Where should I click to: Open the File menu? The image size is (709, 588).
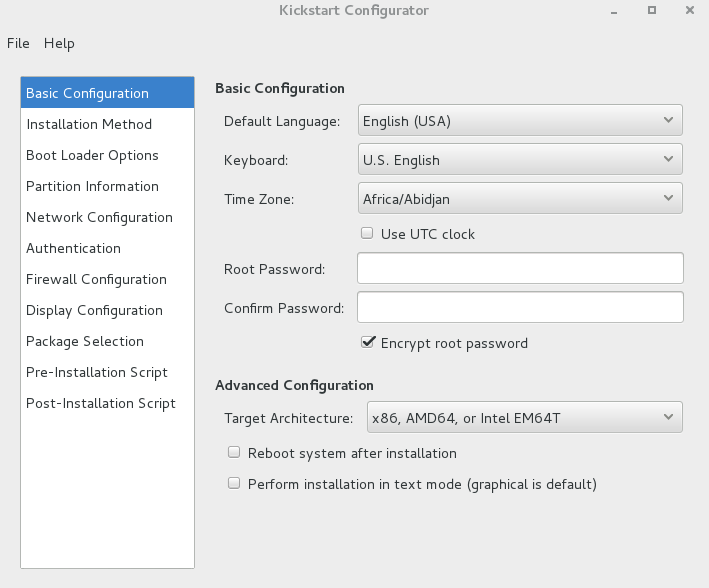point(18,43)
